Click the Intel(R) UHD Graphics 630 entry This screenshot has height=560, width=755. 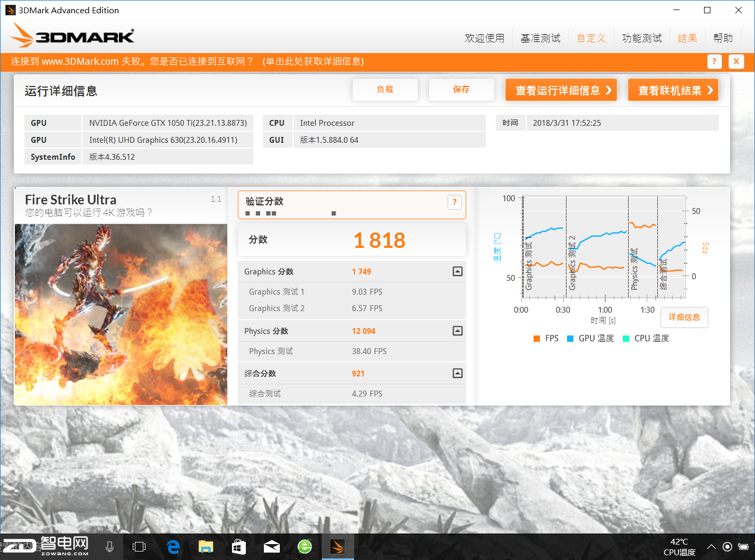[168, 140]
